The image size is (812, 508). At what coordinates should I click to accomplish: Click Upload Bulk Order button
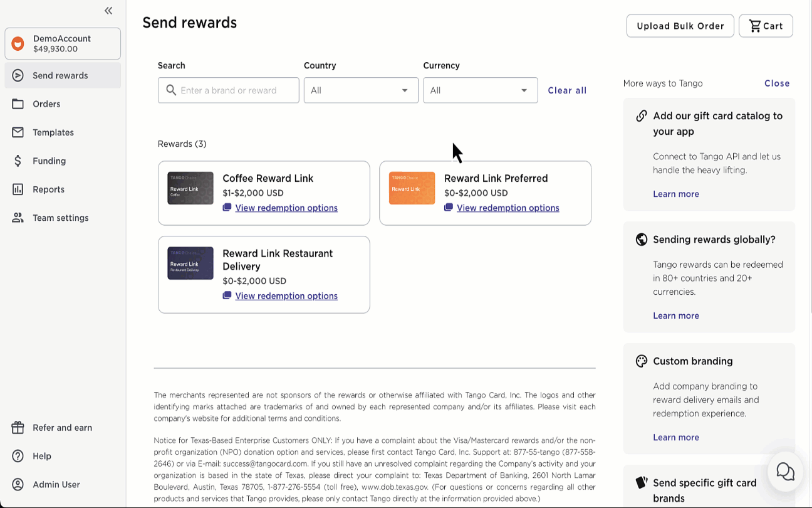tap(680, 26)
